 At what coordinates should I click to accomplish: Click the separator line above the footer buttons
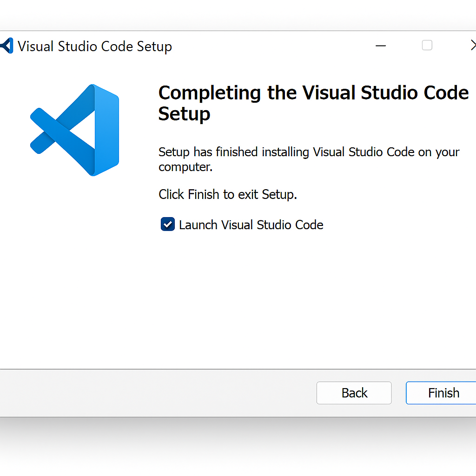(232, 370)
